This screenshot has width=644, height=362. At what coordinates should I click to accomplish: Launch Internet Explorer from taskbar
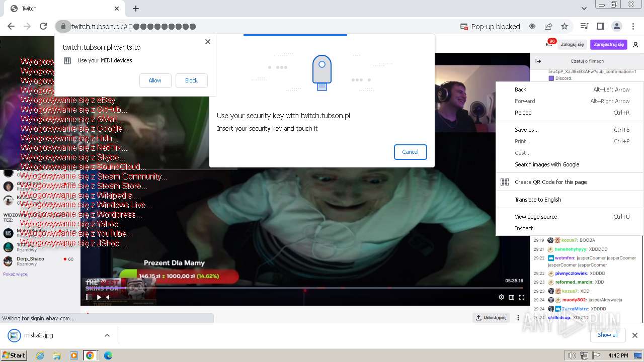point(40,355)
